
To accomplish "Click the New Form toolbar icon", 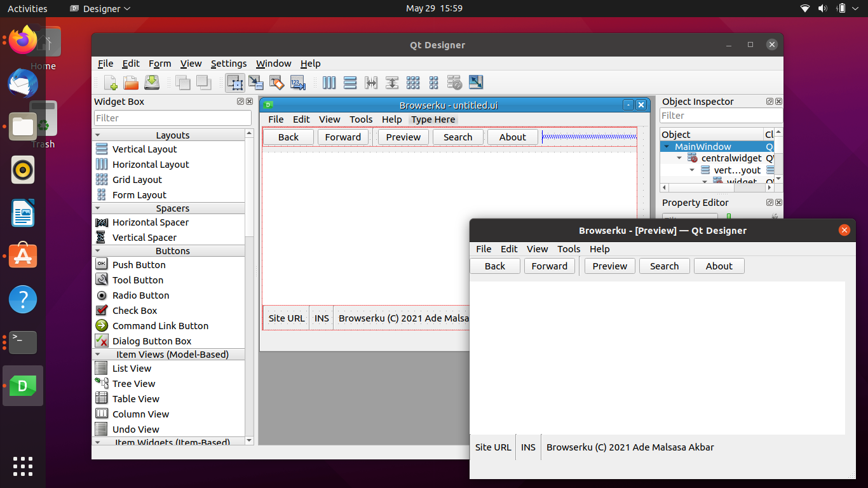I will tap(111, 82).
